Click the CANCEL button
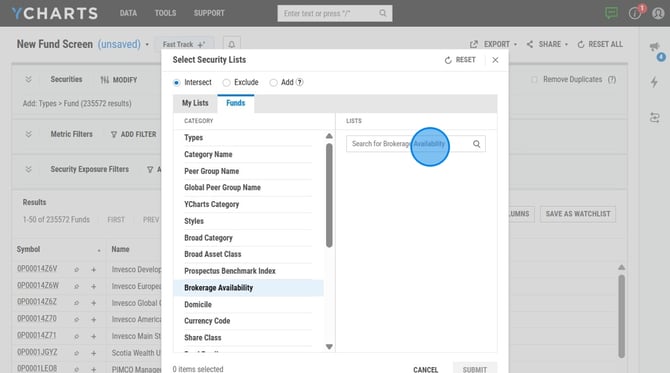 coord(426,369)
